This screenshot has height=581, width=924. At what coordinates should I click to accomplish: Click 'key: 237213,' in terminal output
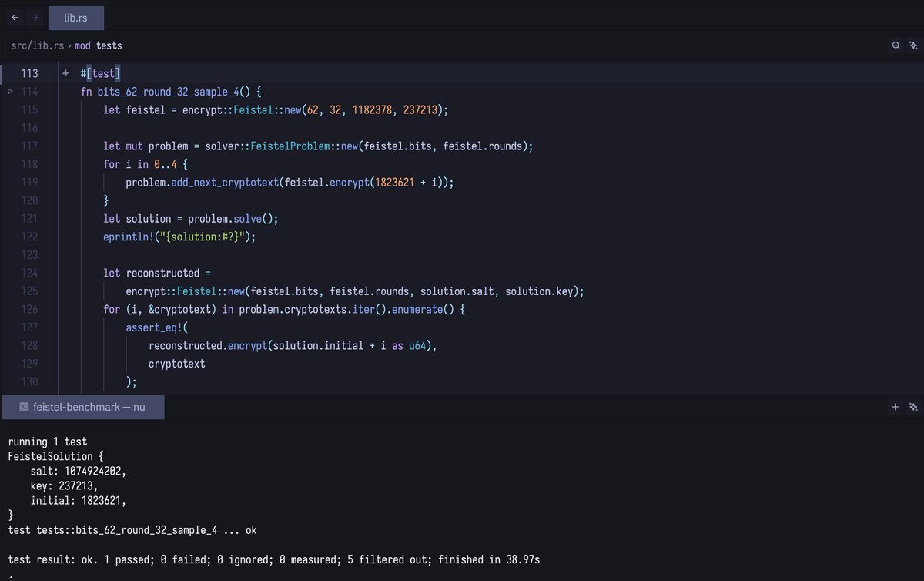pyautogui.click(x=65, y=485)
